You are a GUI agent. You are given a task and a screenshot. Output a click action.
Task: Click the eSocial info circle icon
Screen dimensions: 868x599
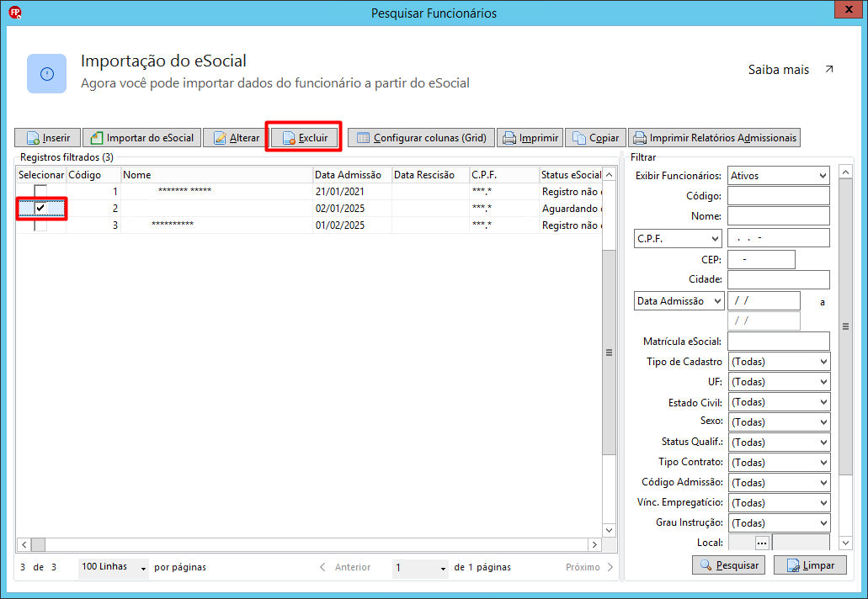(47, 73)
